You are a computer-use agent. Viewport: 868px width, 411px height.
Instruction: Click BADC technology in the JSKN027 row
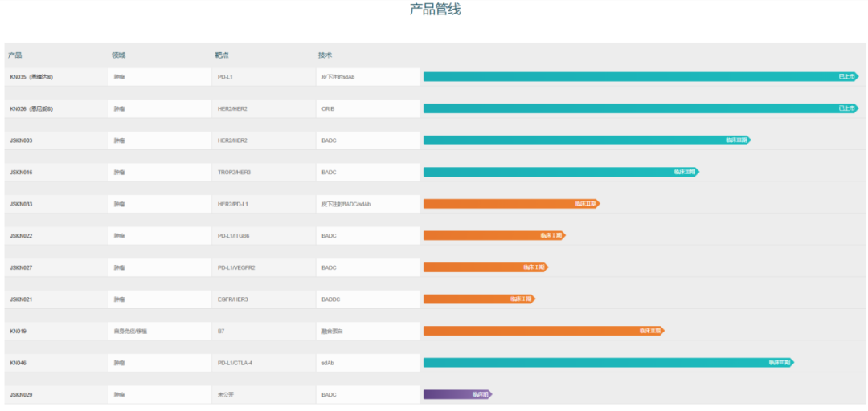pyautogui.click(x=368, y=268)
